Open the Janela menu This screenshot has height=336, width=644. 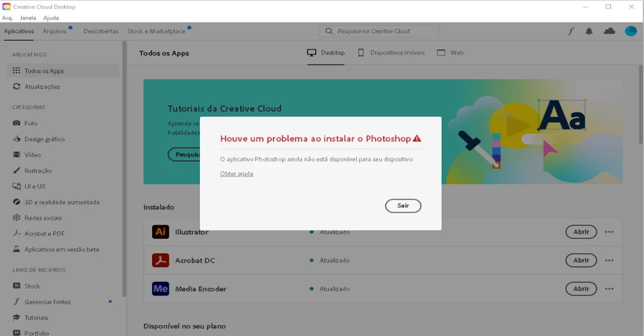[x=28, y=18]
